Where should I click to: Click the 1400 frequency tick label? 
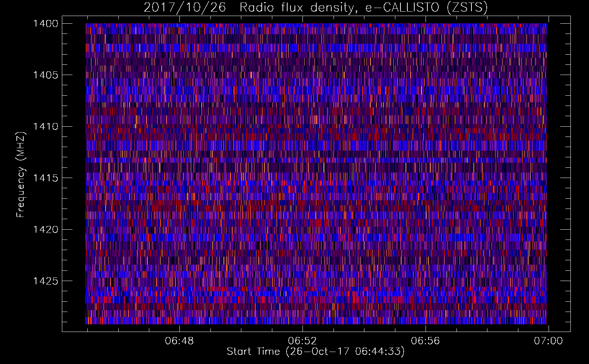click(46, 24)
